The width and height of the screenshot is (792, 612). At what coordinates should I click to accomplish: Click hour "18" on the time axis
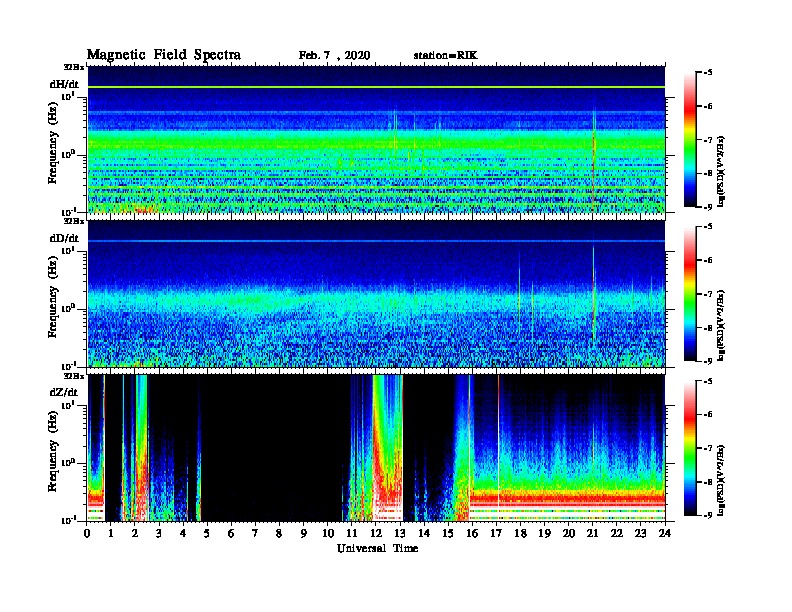tap(521, 534)
